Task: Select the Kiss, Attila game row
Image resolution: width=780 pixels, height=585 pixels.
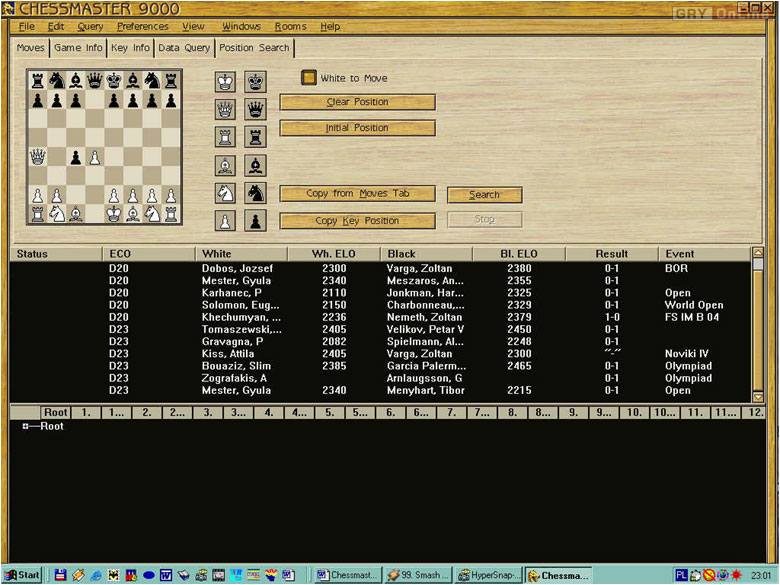Action: 380,354
